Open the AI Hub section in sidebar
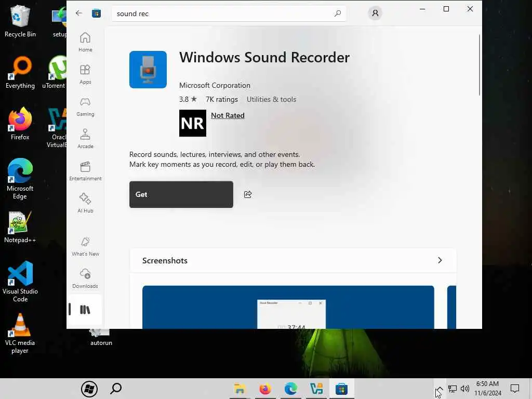Image resolution: width=532 pixels, height=399 pixels. pyautogui.click(x=85, y=203)
